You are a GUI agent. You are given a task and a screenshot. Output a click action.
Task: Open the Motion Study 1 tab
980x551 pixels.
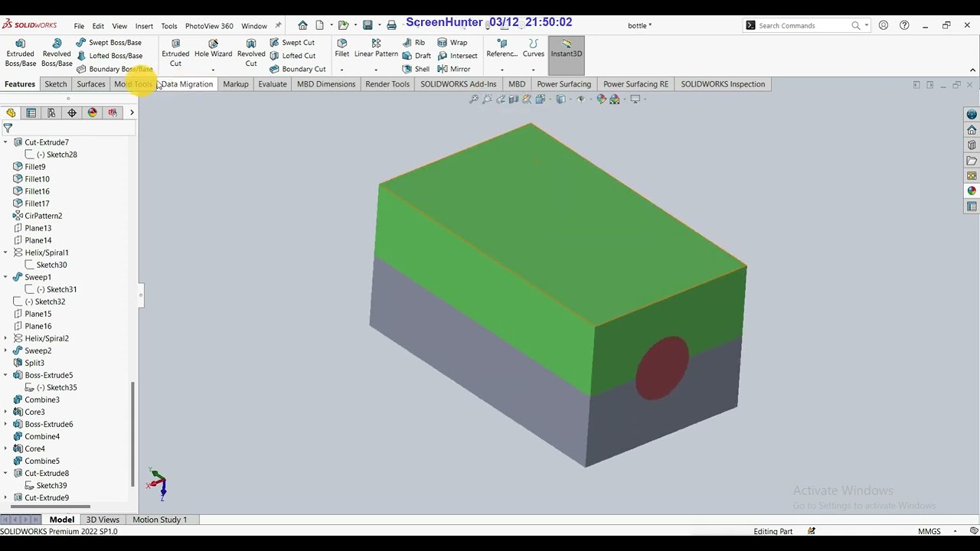click(x=160, y=520)
